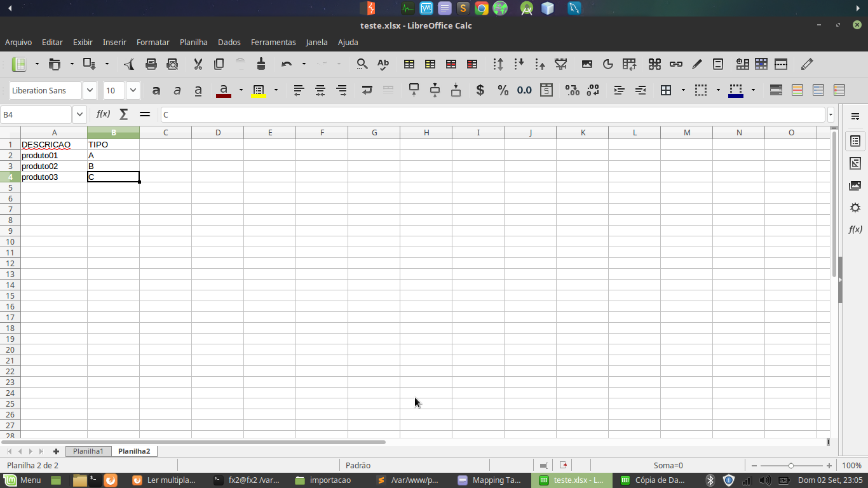Insert a chart with the pie icon
This screenshot has width=868, height=488.
coord(608,64)
